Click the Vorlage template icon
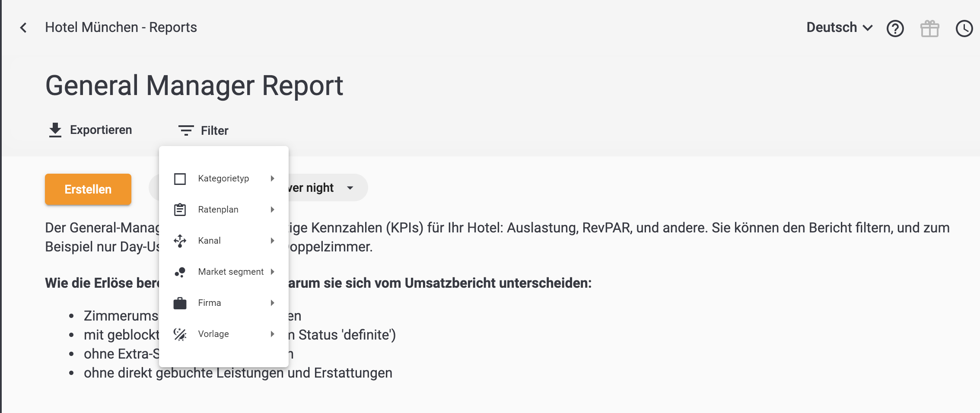Viewport: 980px width, 413px height. pyautogui.click(x=180, y=334)
